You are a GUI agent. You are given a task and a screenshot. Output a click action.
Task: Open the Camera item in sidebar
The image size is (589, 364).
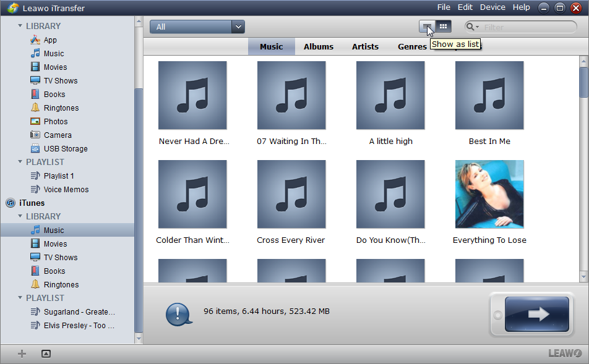tap(57, 135)
